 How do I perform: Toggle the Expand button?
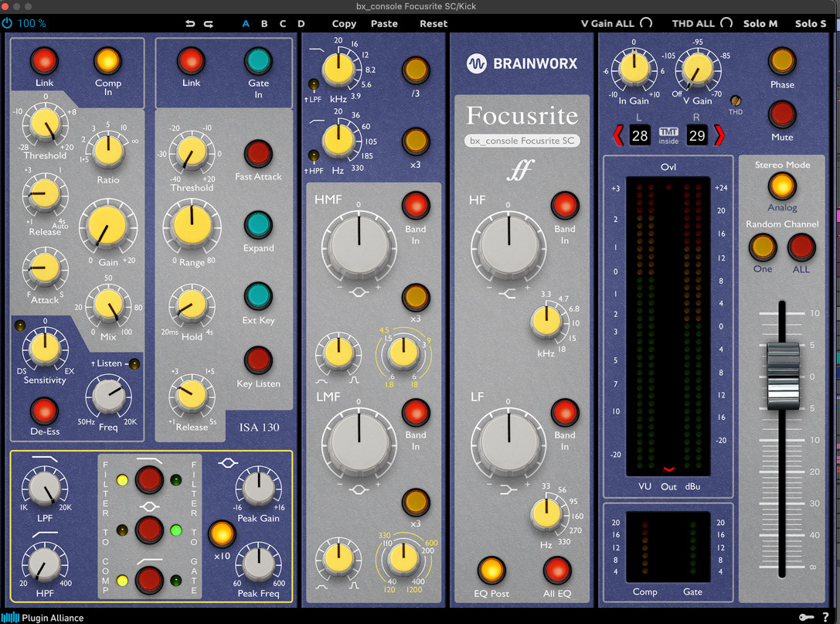(258, 224)
